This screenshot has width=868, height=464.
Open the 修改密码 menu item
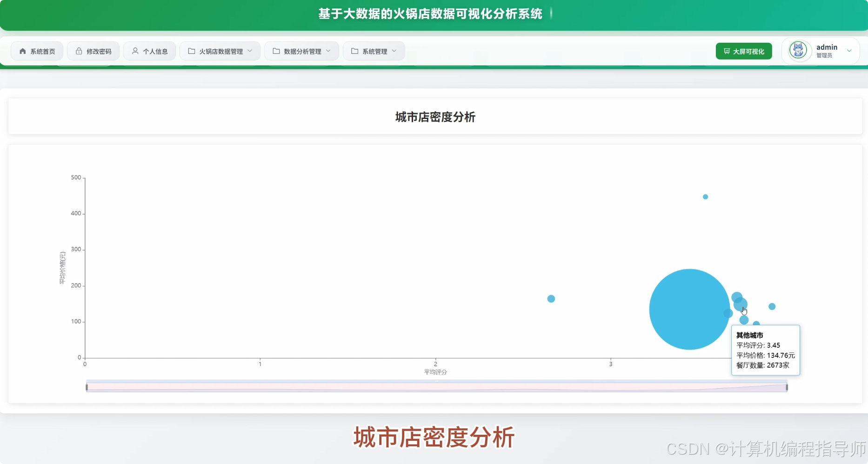pyautogui.click(x=93, y=51)
